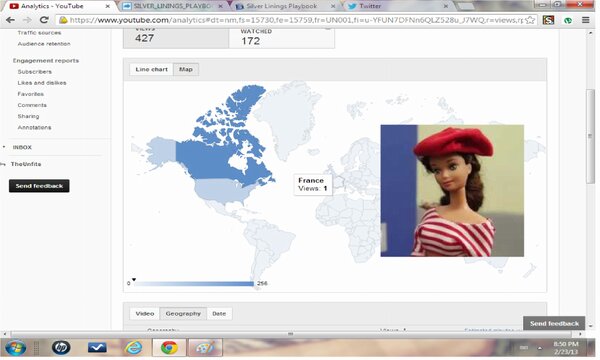Click the green extension icon in the toolbar
The height and width of the screenshot is (360, 600).
[x=568, y=20]
